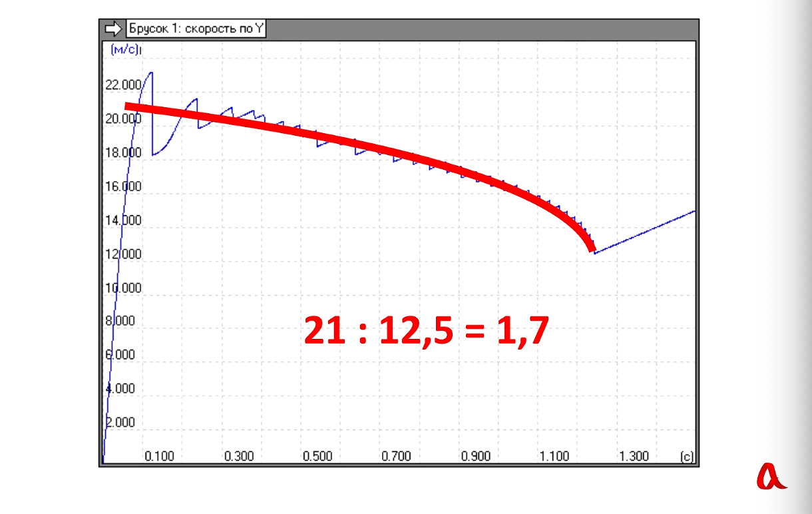Pick the 10.000 vertical axis value
The image size is (812, 514).
pos(123,288)
